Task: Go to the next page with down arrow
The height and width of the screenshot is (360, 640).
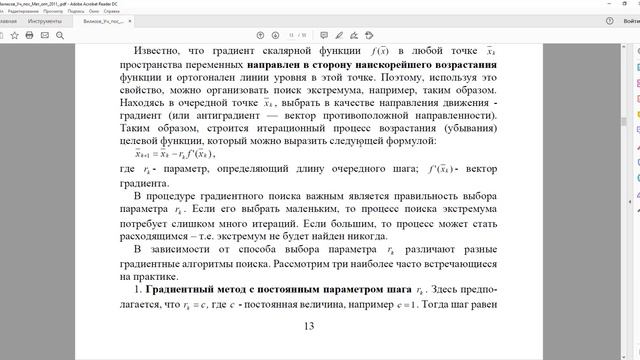Action: [276, 36]
